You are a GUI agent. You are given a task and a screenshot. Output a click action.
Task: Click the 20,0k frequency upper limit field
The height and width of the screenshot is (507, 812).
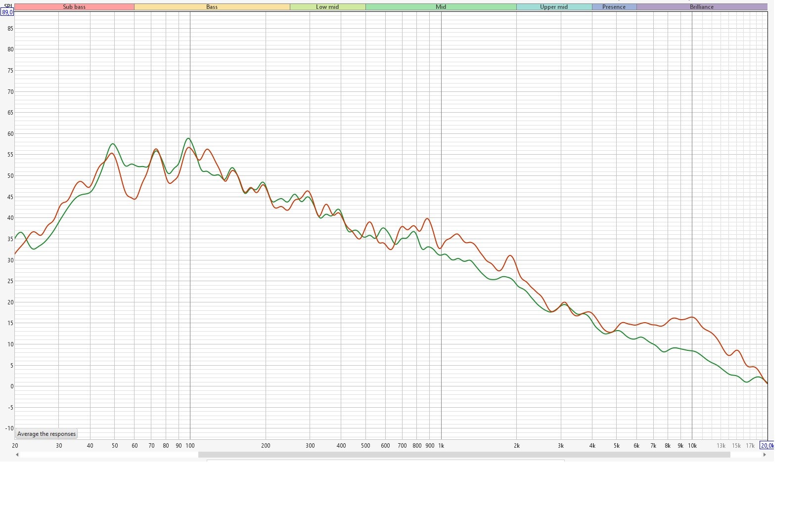tap(767, 446)
